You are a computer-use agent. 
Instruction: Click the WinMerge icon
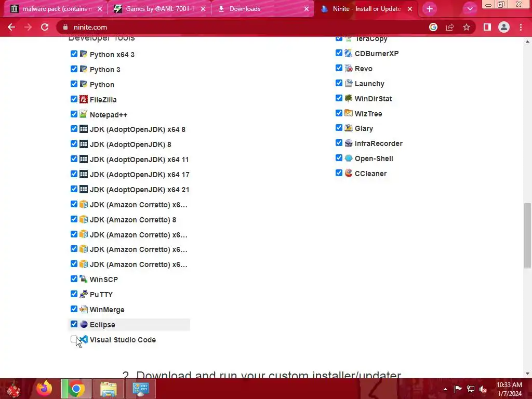pos(84,309)
